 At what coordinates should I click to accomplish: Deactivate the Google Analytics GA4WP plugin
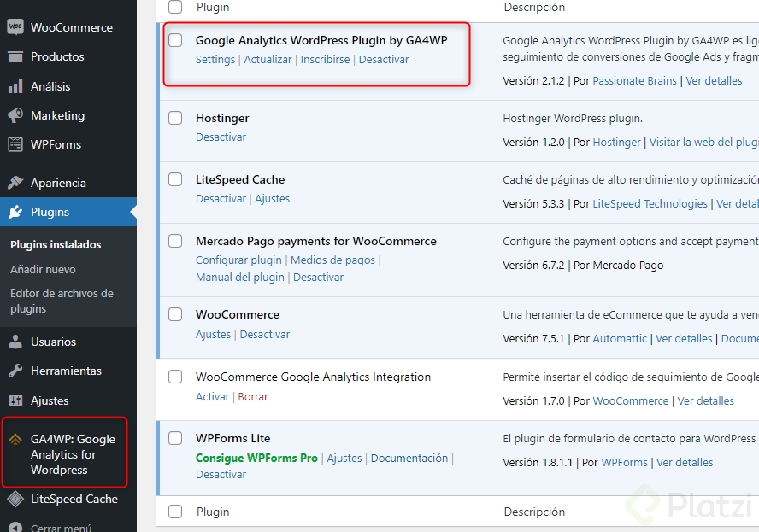[384, 60]
